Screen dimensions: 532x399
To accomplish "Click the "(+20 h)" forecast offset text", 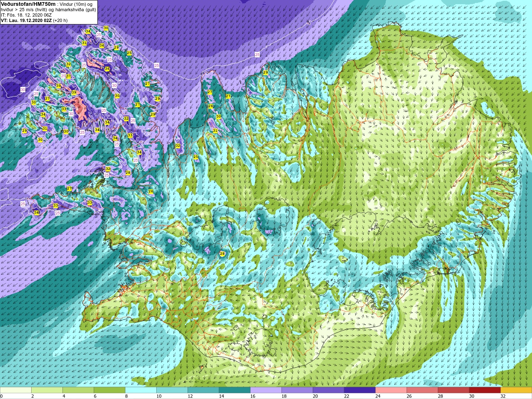I will [x=61, y=20].
